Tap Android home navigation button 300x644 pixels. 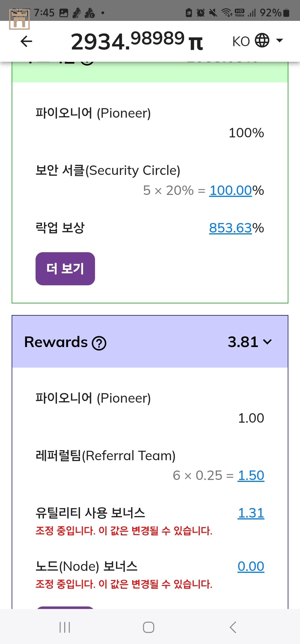(149, 627)
